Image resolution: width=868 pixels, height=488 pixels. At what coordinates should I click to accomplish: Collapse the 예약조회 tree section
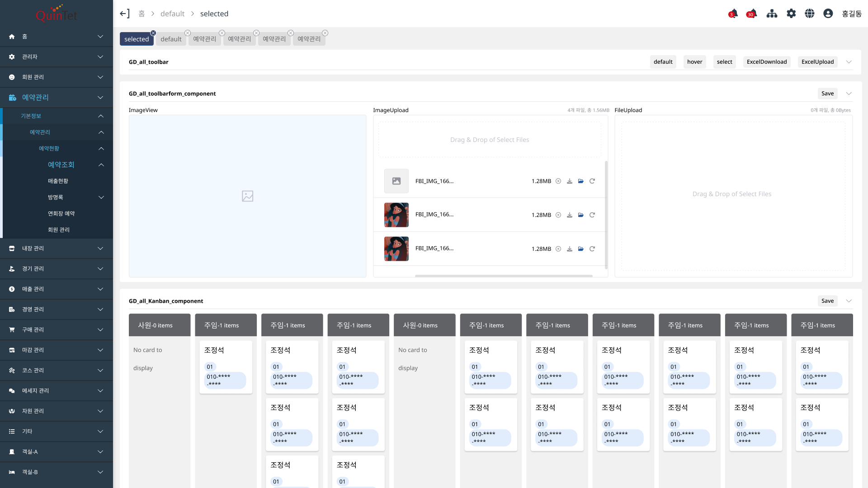101,165
